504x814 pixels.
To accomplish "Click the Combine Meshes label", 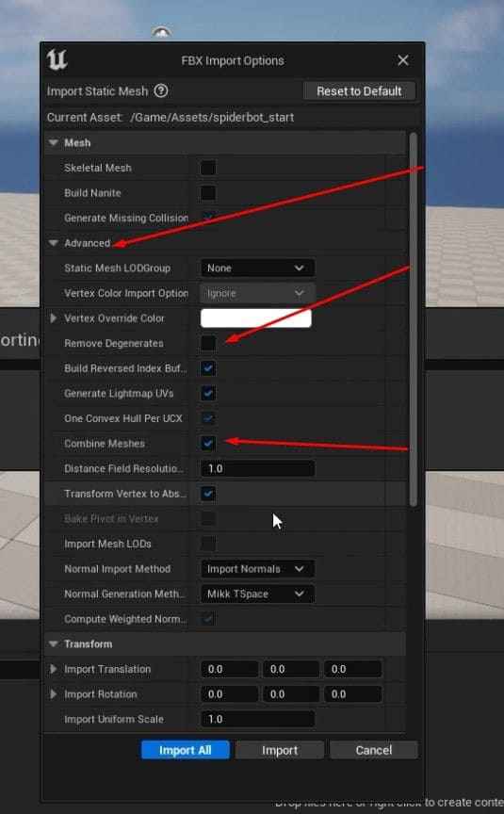I will (x=105, y=444).
